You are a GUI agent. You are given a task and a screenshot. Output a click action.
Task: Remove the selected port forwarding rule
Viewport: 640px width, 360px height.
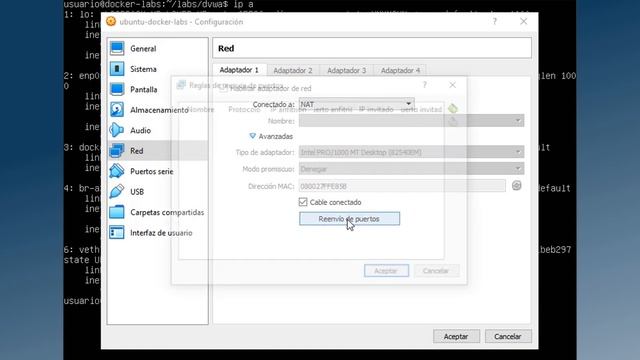pos(453,121)
